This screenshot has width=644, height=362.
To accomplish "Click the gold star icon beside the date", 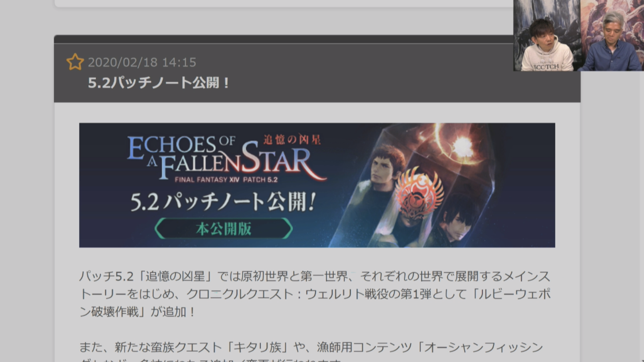I will [75, 62].
